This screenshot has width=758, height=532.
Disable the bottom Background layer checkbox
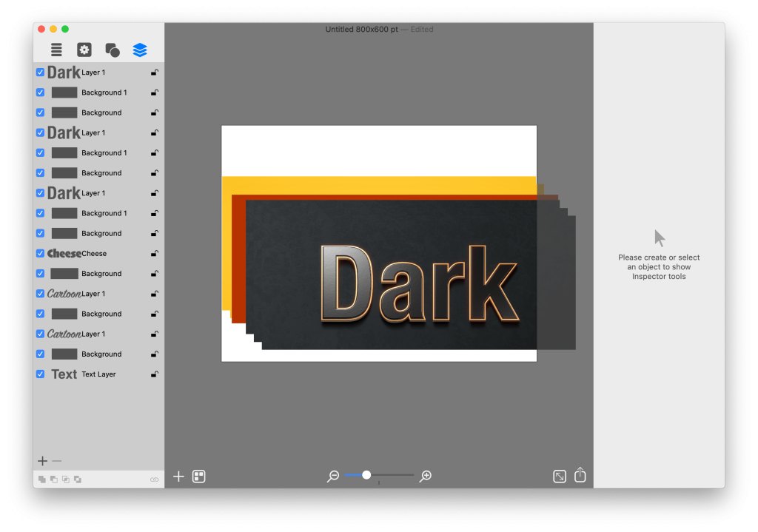coord(39,354)
